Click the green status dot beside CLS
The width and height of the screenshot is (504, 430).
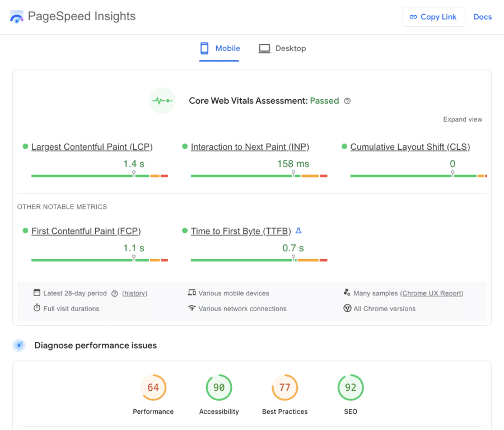tap(344, 146)
